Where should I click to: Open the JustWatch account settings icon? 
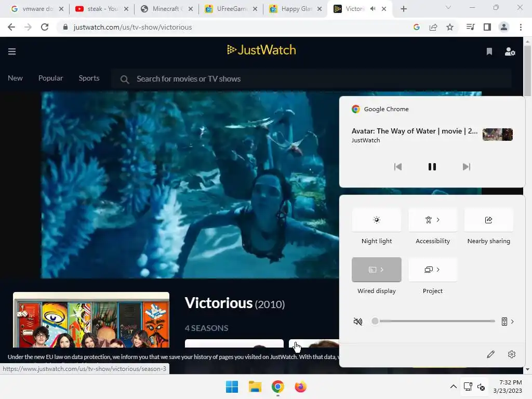click(x=510, y=51)
